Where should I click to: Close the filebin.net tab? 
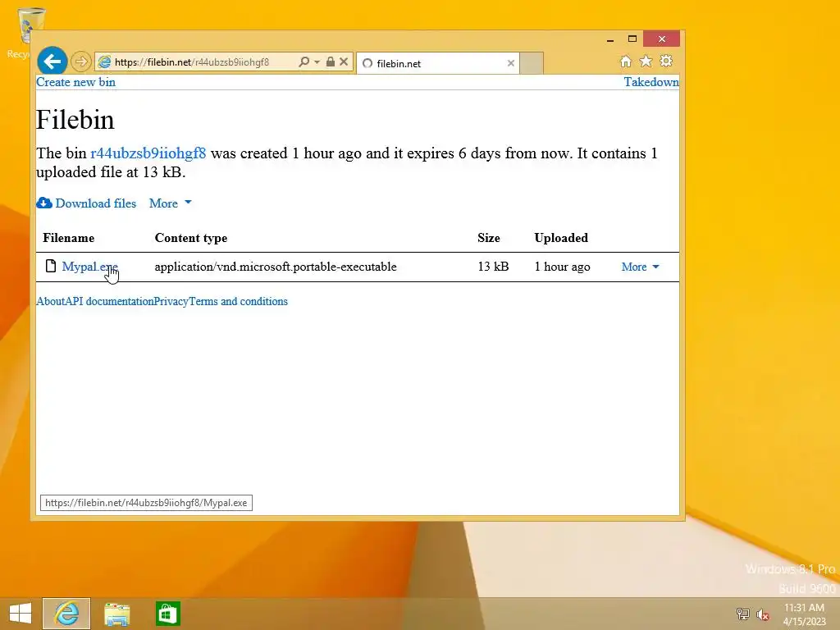tap(511, 63)
